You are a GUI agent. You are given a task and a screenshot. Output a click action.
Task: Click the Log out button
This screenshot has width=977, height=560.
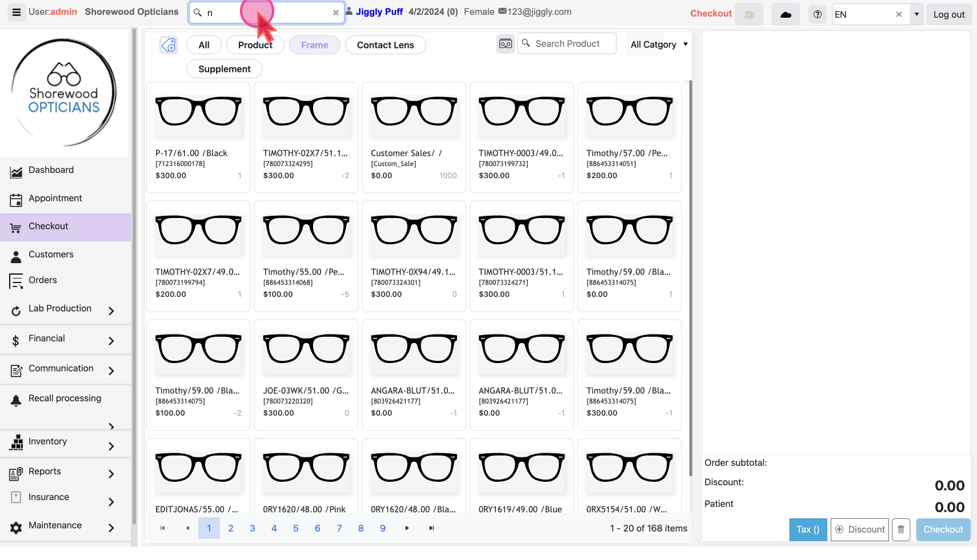tap(948, 14)
